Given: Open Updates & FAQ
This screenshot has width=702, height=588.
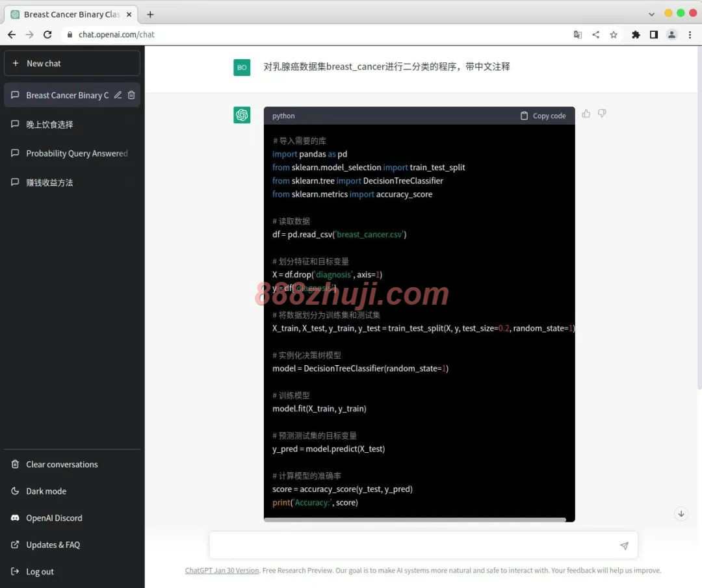Looking at the screenshot, I should pos(72,545).
